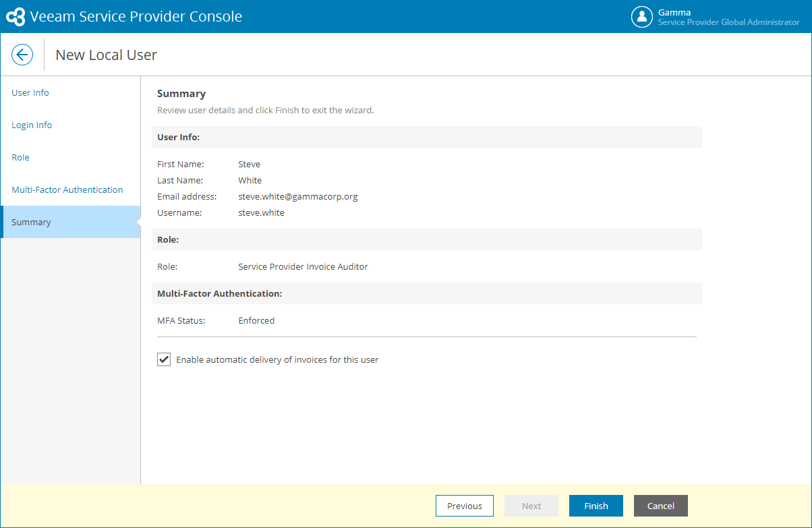Click the Email address: label
The height and width of the screenshot is (528, 812).
(187, 196)
